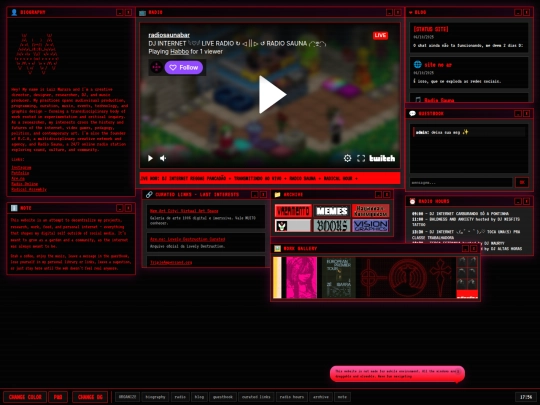
Task: Open the European Premier Tour poster image
Action: tap(339, 277)
